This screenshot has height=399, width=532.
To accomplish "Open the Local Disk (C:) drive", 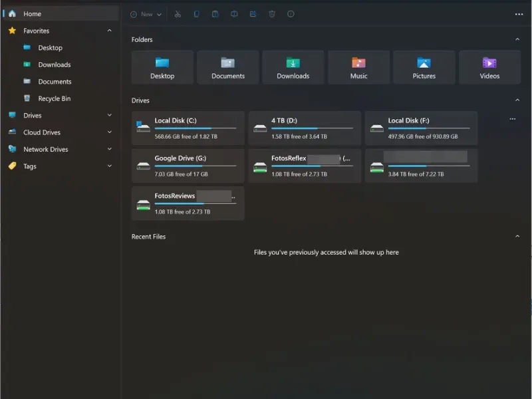I will pos(188,128).
